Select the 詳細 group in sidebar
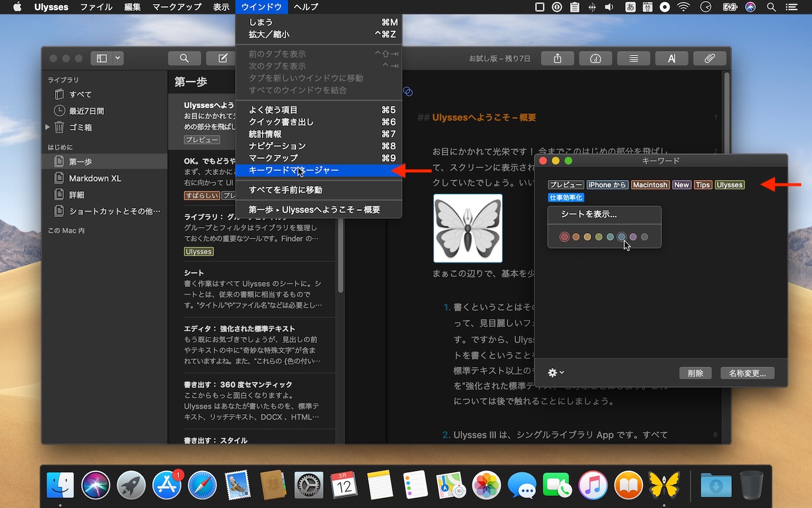The width and height of the screenshot is (812, 508). pos(104,195)
